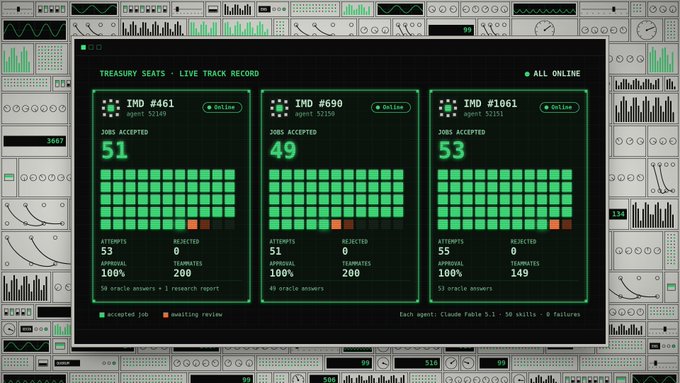Click Attempts value 53 on IMD #461
Screen dimensions: 680x383
coord(107,251)
